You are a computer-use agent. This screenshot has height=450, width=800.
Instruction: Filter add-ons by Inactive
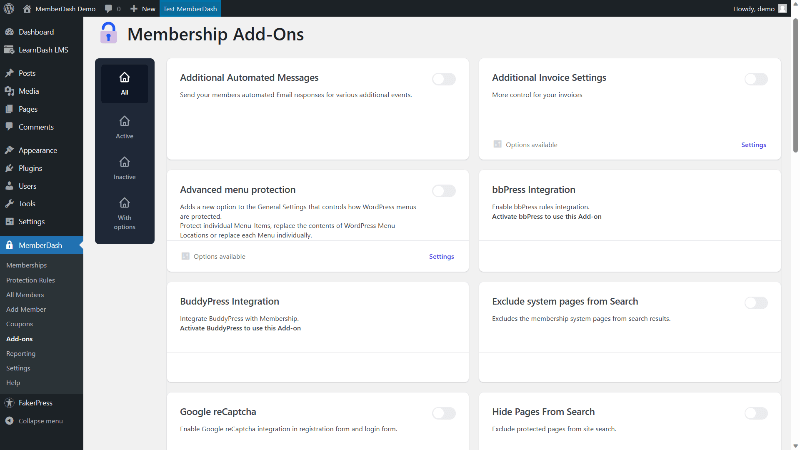(x=124, y=168)
